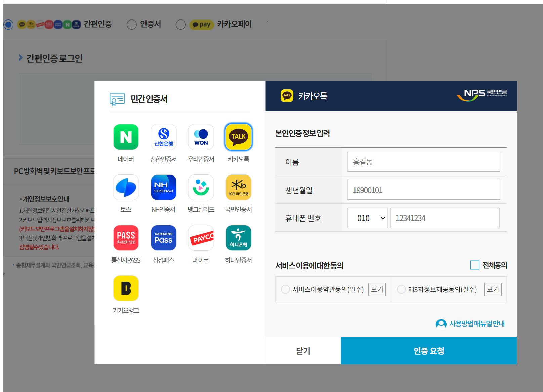
Task: Choose the KB Kookmin certificate icon
Action: pos(239,187)
